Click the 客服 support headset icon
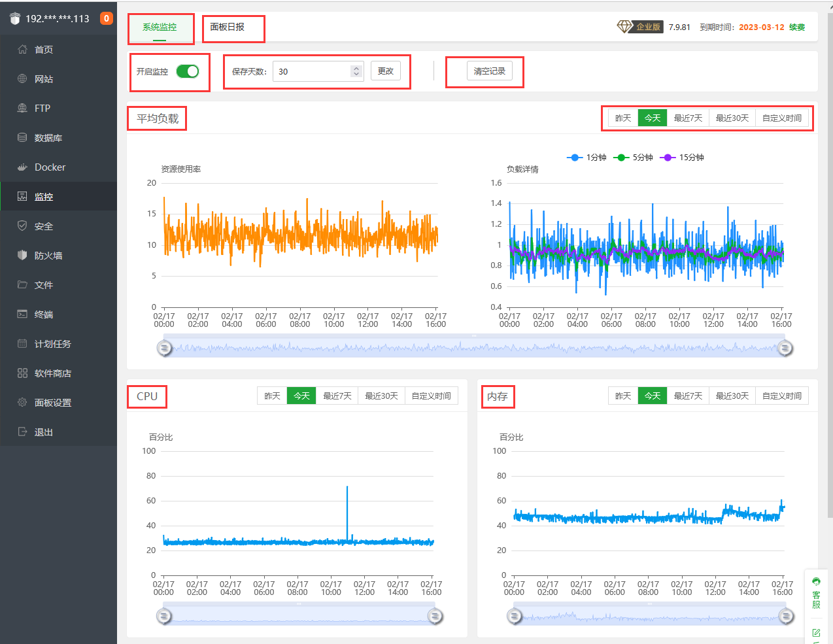The width and height of the screenshot is (833, 644). pos(816,581)
